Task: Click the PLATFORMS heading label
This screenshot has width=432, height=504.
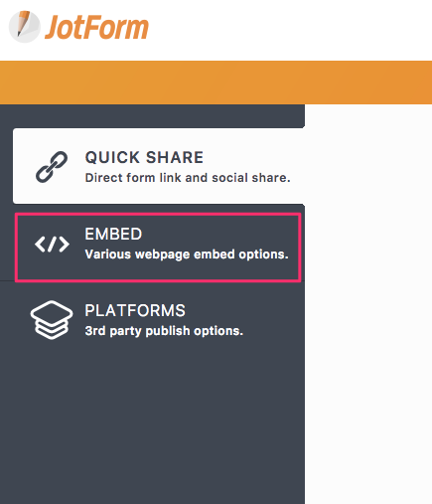Action: pyautogui.click(x=135, y=310)
